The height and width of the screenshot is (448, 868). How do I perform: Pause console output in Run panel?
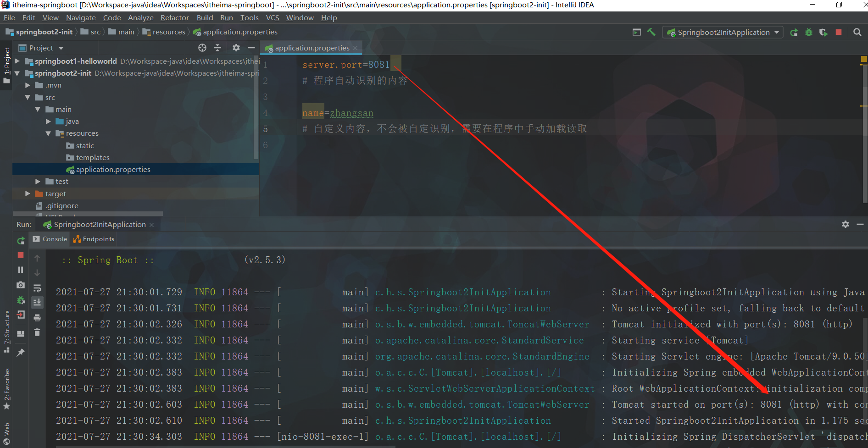pyautogui.click(x=21, y=270)
